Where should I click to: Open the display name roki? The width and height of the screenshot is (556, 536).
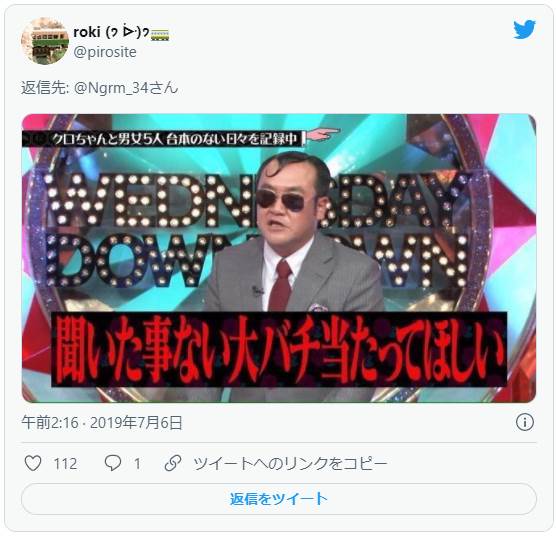point(87,32)
